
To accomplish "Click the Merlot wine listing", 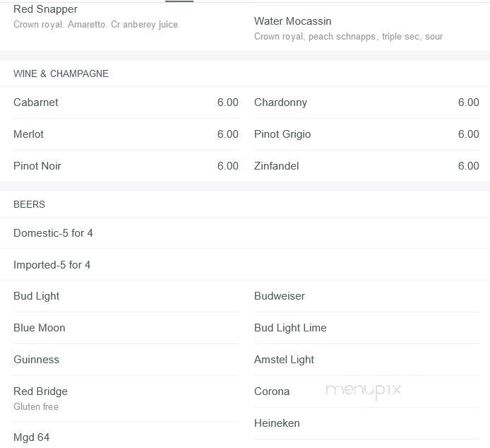I will pyautogui.click(x=28, y=134).
